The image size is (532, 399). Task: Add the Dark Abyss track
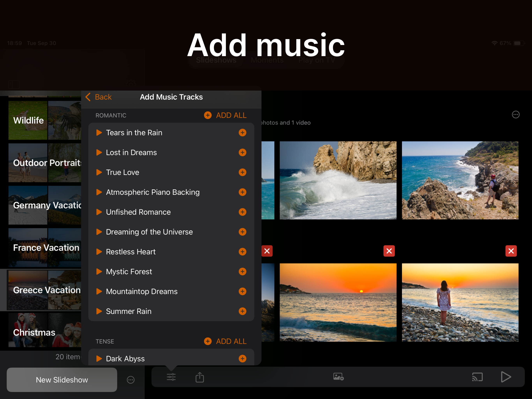[x=242, y=358]
